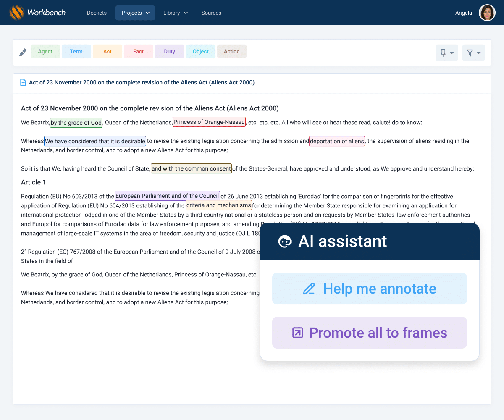504x420 pixels.
Task: Click the 'criteria and mechanisms' annotation
Action: click(x=218, y=205)
